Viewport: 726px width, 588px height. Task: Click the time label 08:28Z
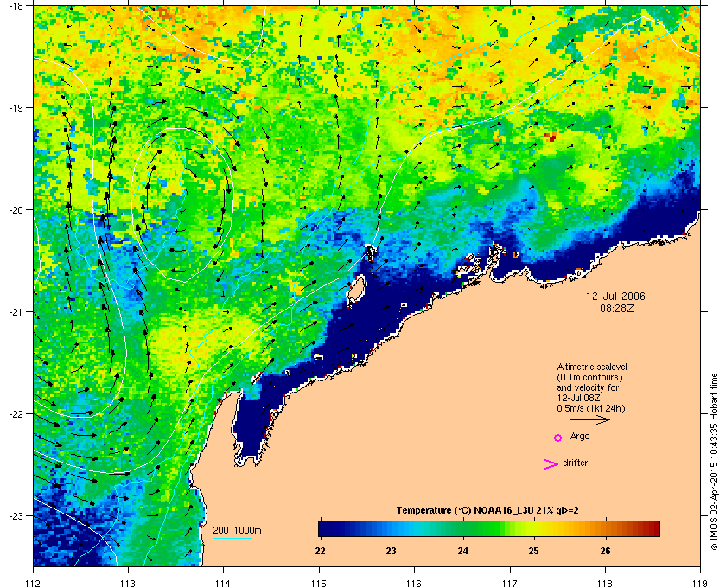tap(616, 308)
